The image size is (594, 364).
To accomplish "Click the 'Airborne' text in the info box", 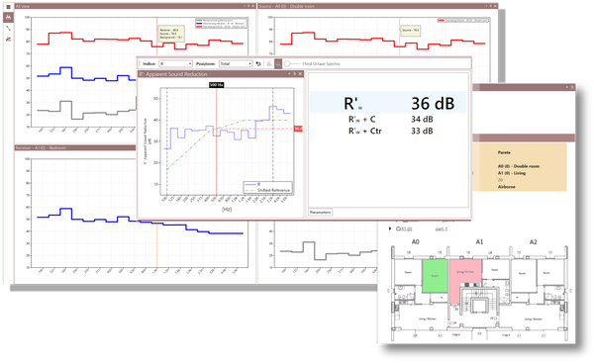I will pyautogui.click(x=506, y=187).
